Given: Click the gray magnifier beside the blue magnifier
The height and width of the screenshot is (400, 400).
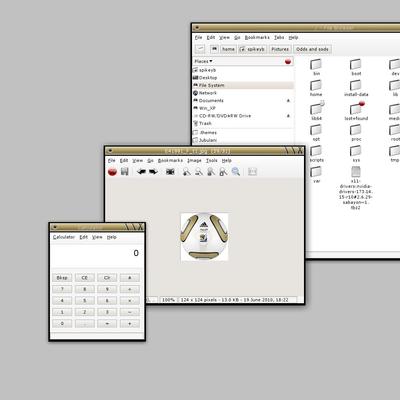Looking at the screenshot, I should (223, 172).
